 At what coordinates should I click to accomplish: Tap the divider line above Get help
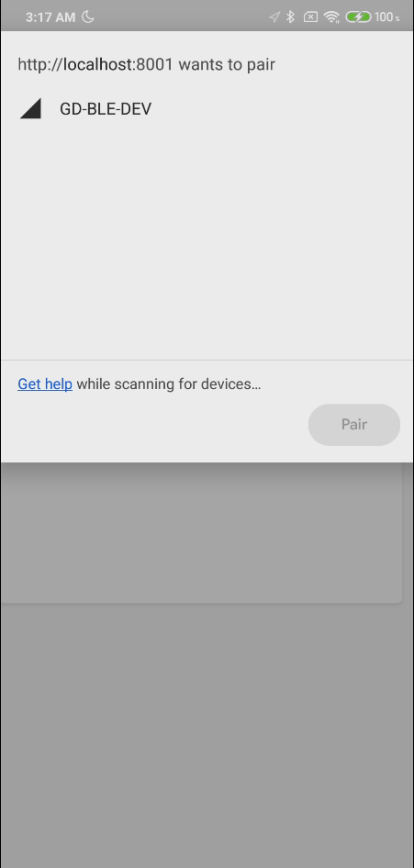pos(207,361)
